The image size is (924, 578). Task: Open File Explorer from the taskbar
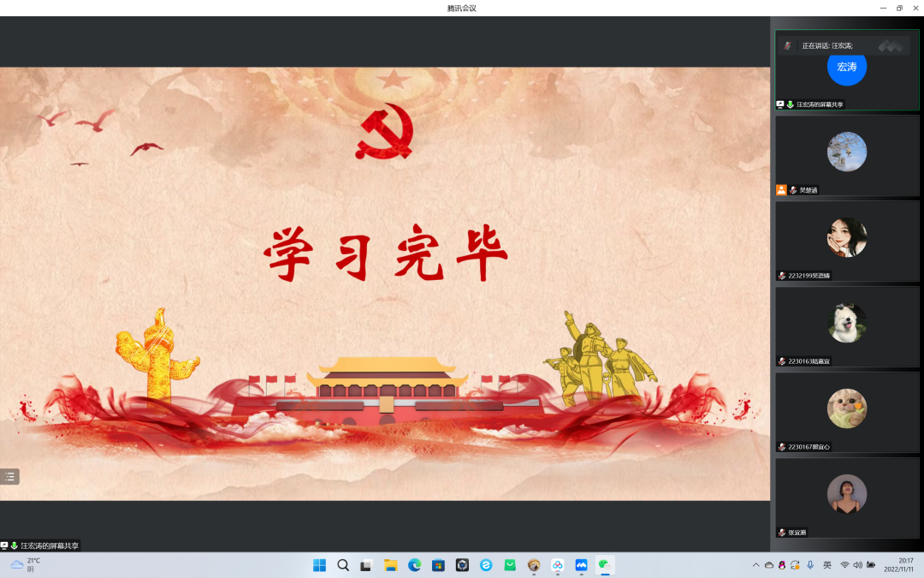[x=391, y=565]
